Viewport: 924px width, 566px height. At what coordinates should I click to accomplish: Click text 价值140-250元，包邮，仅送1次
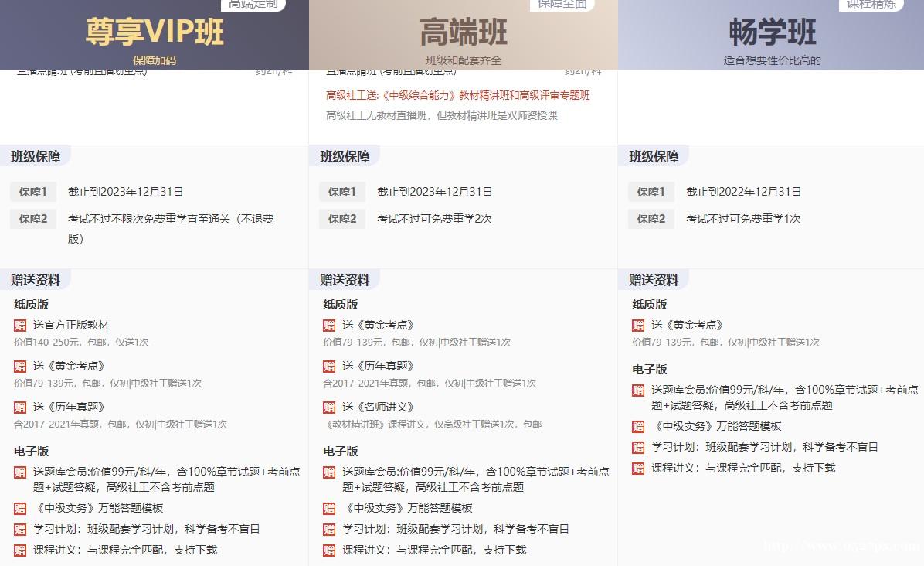[x=81, y=343]
